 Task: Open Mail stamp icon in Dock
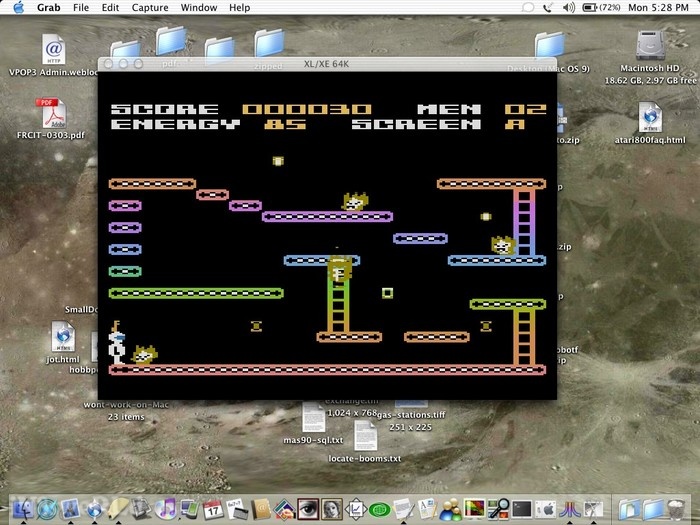pyautogui.click(x=70, y=508)
